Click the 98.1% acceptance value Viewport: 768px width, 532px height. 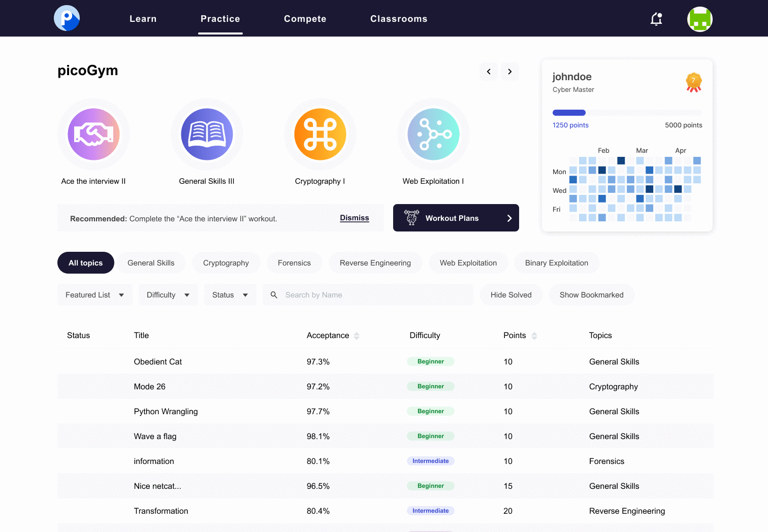click(318, 437)
